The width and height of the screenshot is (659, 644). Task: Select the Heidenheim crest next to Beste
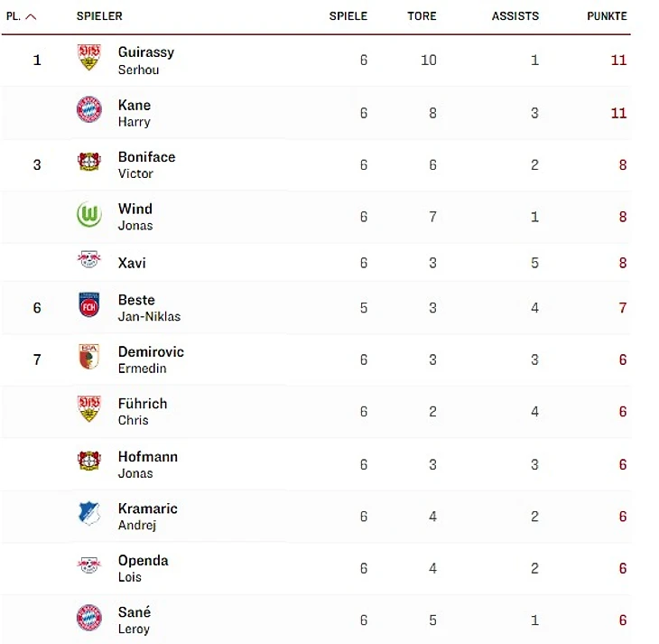click(x=88, y=305)
